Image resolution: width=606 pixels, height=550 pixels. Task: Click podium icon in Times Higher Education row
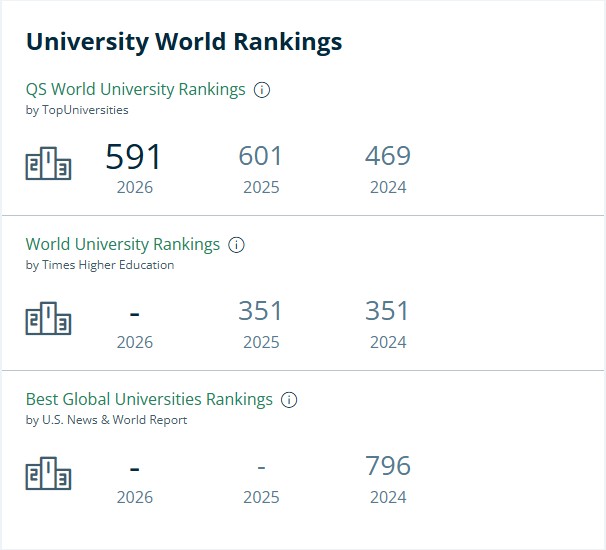tap(48, 318)
